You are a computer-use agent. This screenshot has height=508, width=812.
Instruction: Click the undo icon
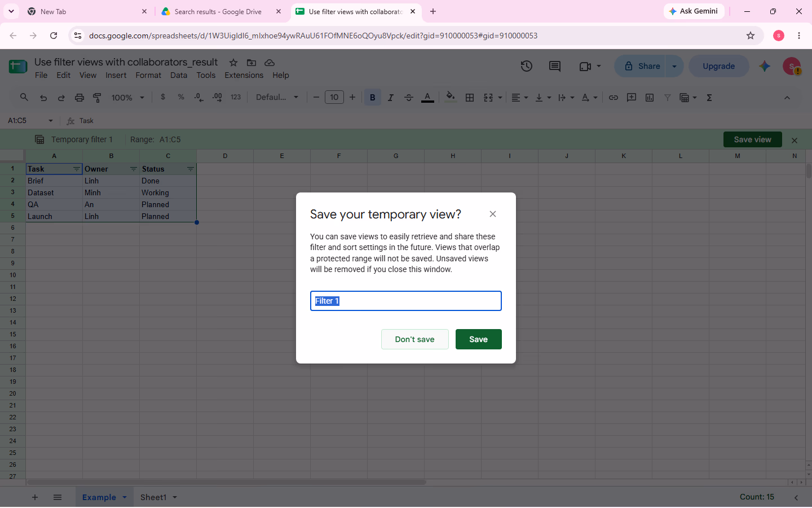pos(43,98)
